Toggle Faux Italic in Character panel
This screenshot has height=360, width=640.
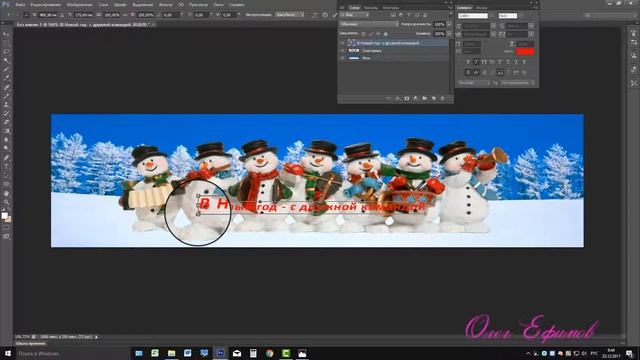pos(476,62)
